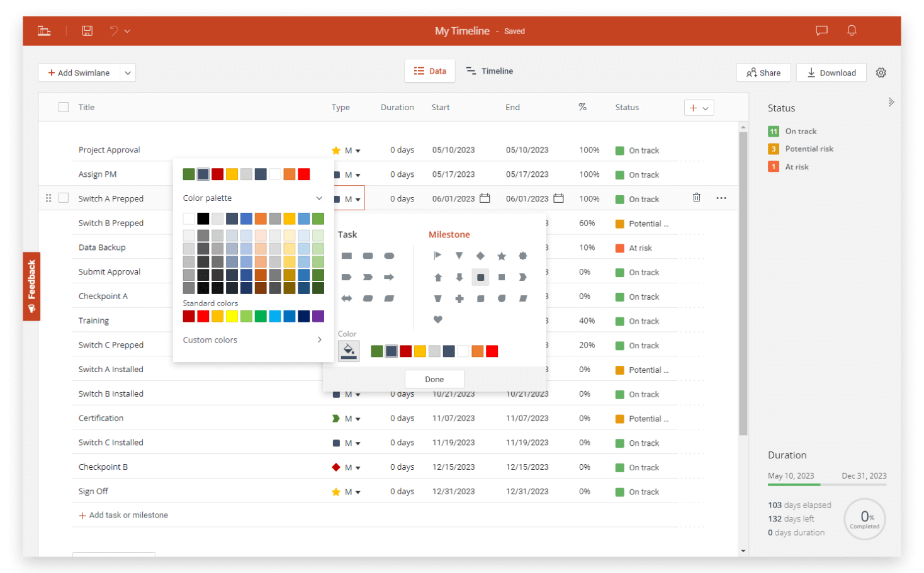Switch to the Timeline tab

(x=490, y=71)
